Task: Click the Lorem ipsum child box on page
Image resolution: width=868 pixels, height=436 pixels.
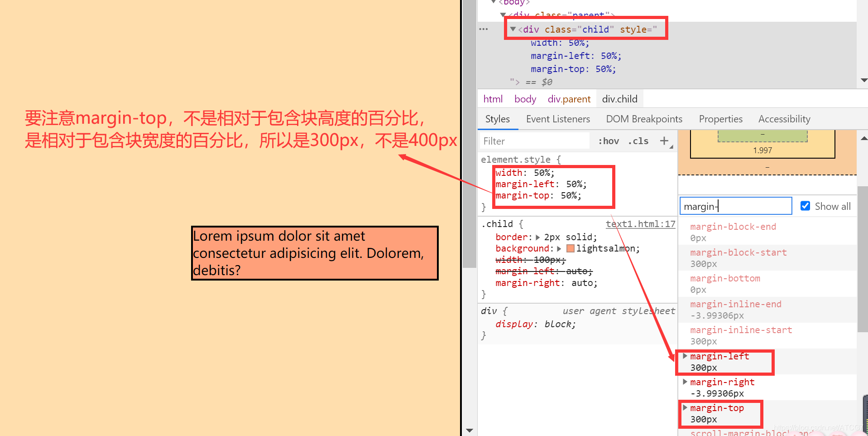Action: [x=315, y=253]
